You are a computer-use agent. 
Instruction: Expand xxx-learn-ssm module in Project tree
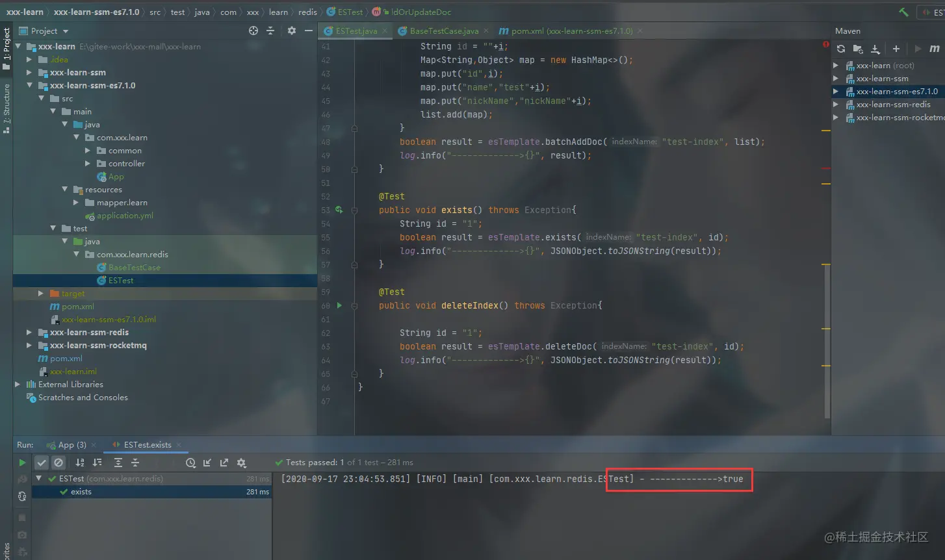tap(29, 72)
